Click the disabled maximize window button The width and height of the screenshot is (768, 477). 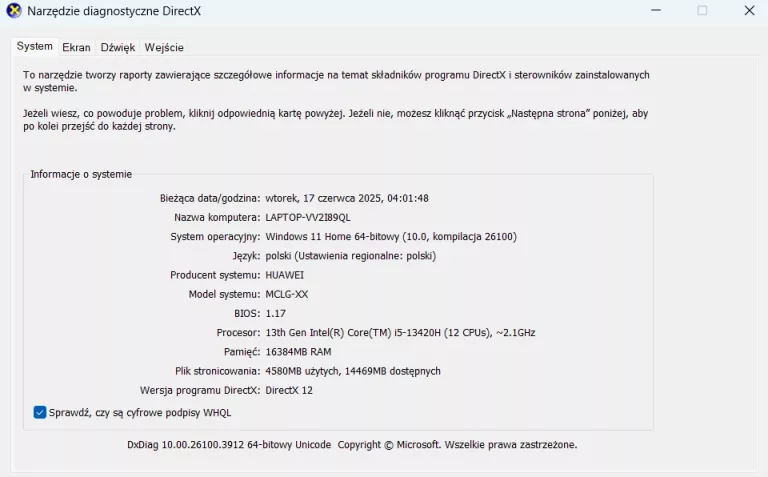tap(702, 10)
